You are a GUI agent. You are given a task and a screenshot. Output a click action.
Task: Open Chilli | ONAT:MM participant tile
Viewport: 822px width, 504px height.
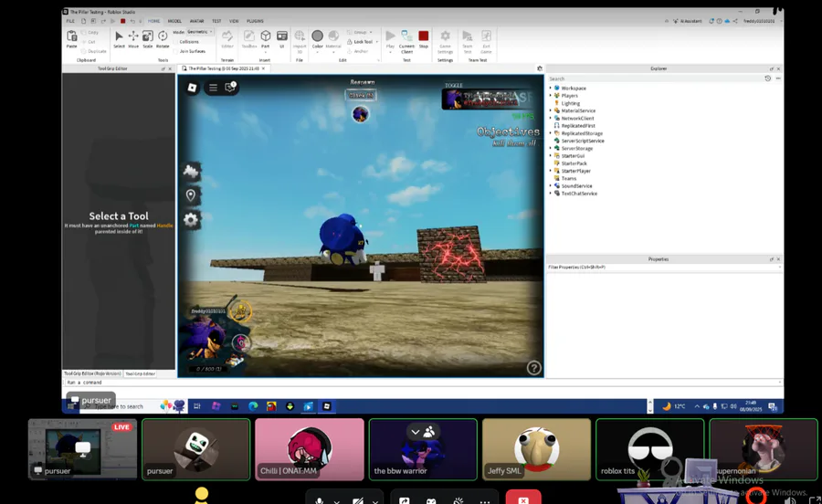click(x=310, y=449)
